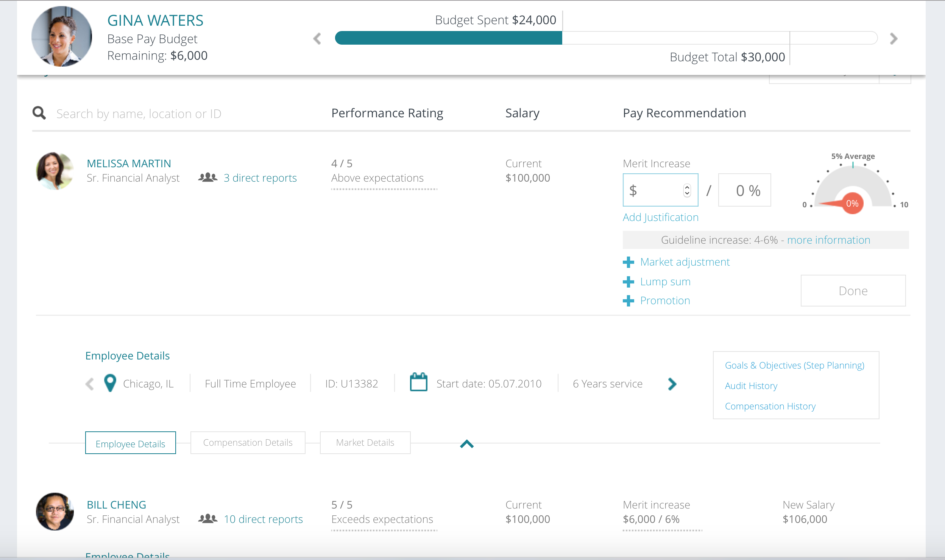The width and height of the screenshot is (945, 560).
Task: Open the Market Details tab
Action: 365,442
